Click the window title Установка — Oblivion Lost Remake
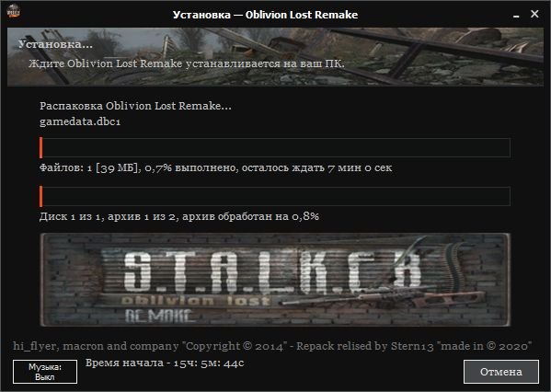Screen dimensions: 551x392 pyautogui.click(x=265, y=15)
